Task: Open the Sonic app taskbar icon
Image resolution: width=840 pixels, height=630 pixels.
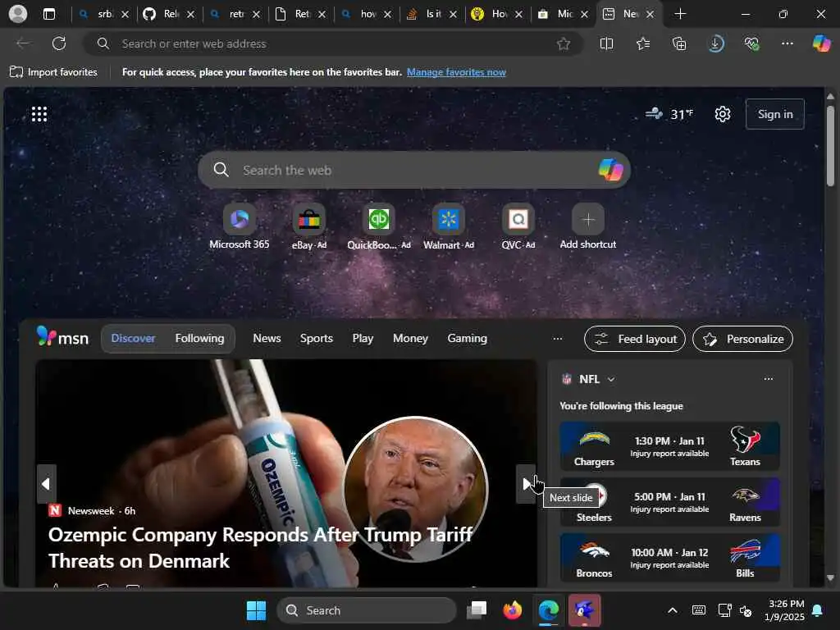Action: pos(584,609)
